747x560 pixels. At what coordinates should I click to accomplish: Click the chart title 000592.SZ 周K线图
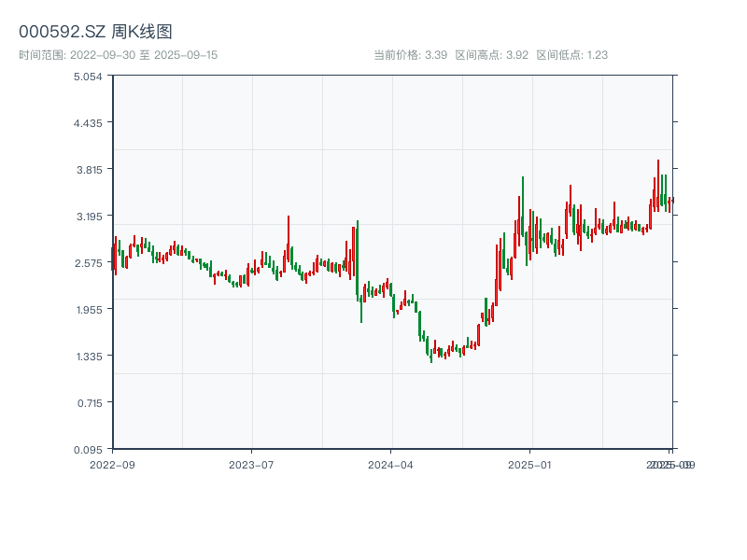pyautogui.click(x=95, y=32)
